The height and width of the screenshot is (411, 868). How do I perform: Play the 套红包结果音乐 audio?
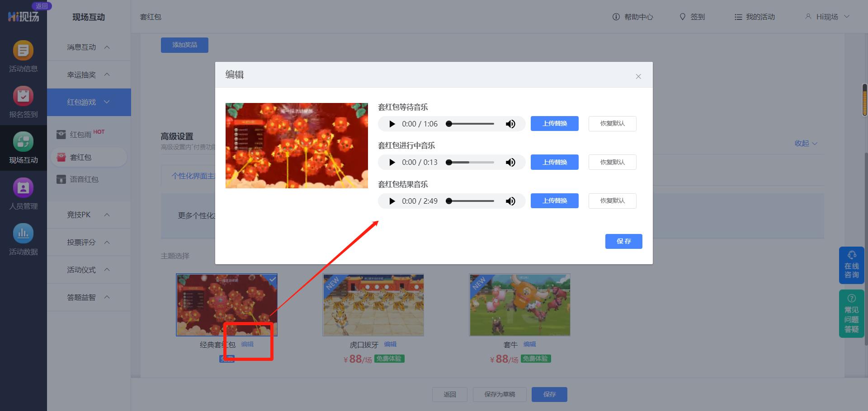(x=392, y=201)
